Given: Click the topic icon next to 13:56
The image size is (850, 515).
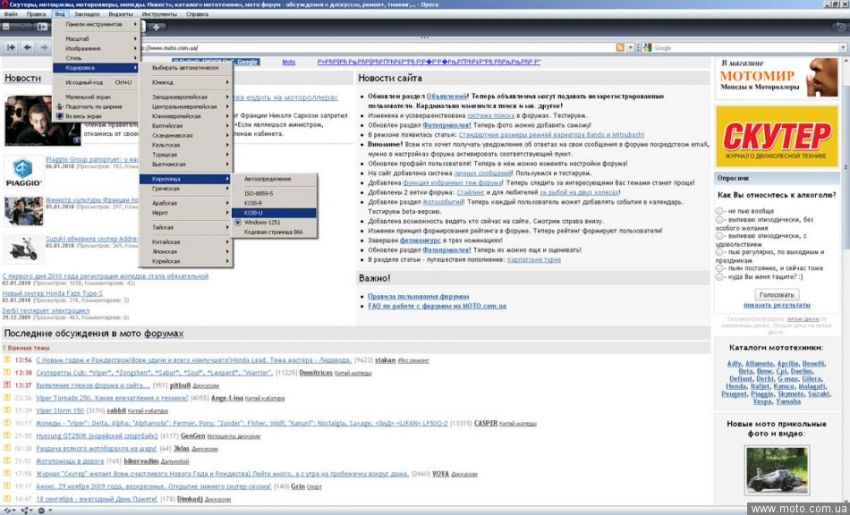Looking at the screenshot, I should pos(7,359).
